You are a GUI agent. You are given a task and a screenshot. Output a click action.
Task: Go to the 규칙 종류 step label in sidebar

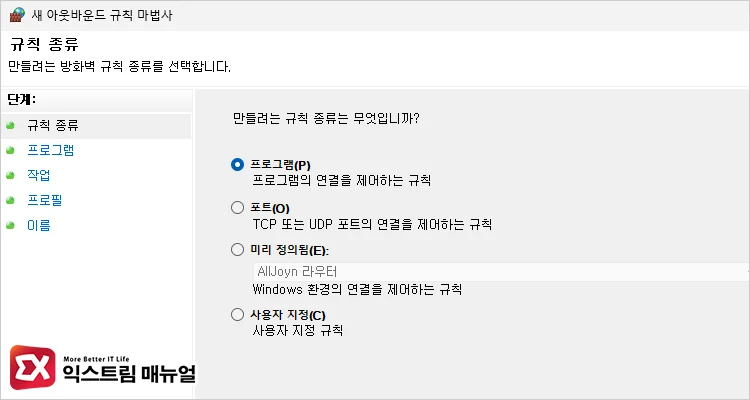[52, 126]
